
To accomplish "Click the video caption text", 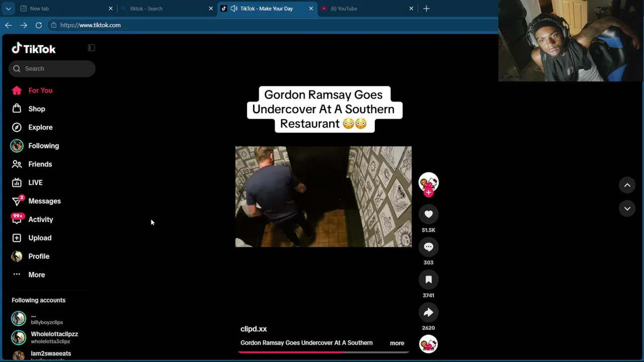I will (x=306, y=343).
